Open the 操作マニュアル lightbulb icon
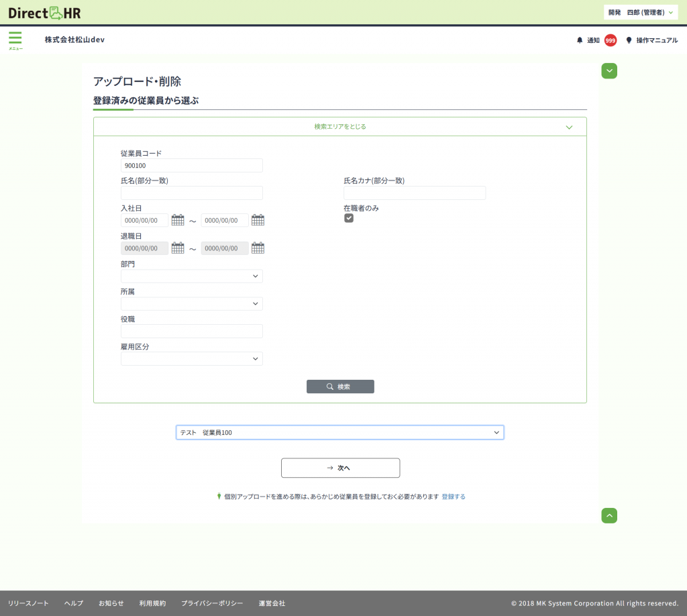 tap(629, 40)
